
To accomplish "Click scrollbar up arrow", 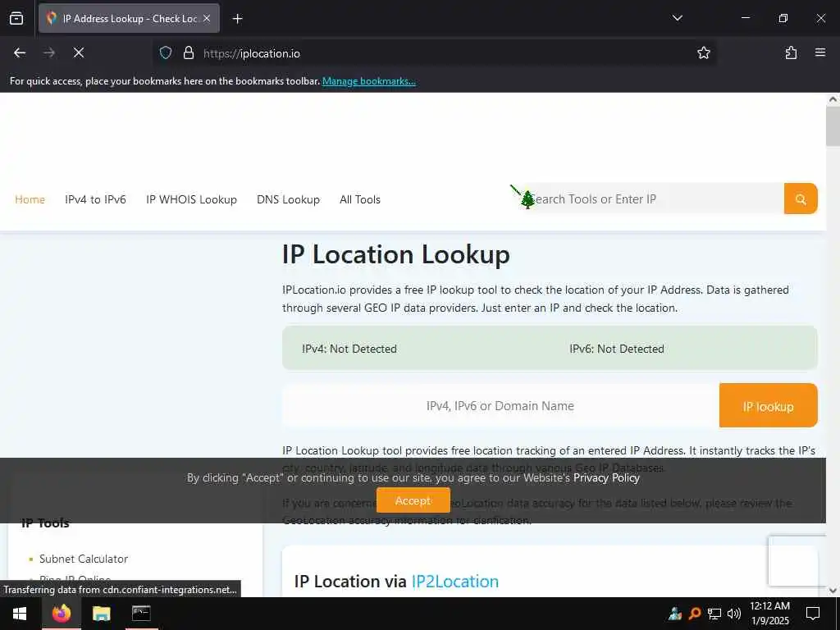I will click(833, 99).
